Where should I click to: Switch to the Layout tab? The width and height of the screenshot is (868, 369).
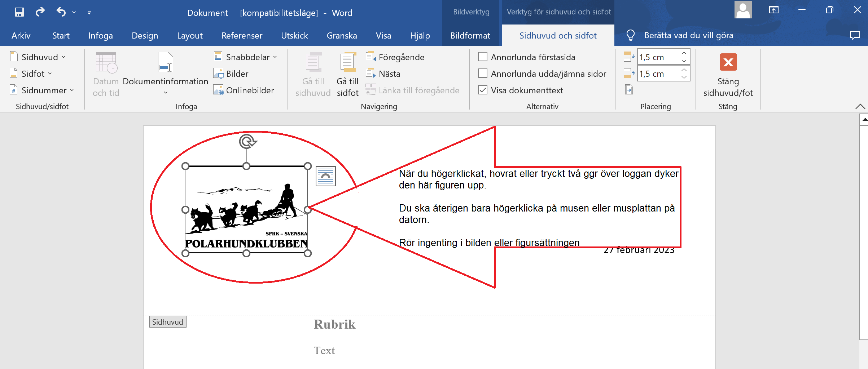tap(190, 36)
